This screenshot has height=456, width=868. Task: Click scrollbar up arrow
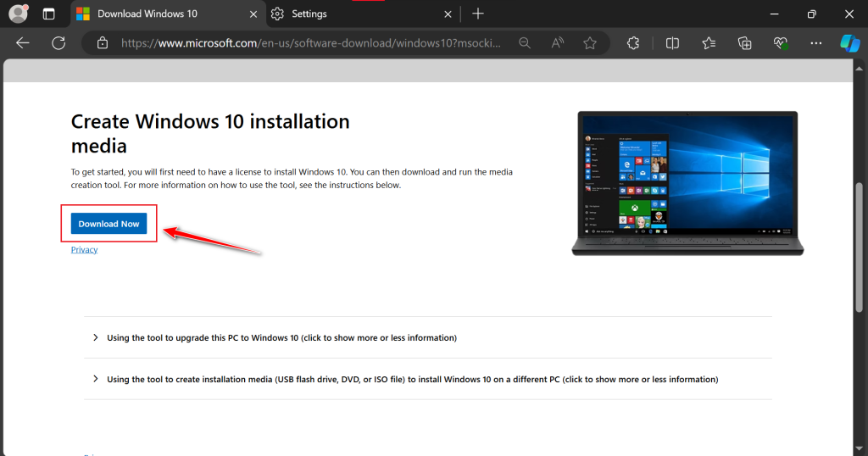point(860,69)
